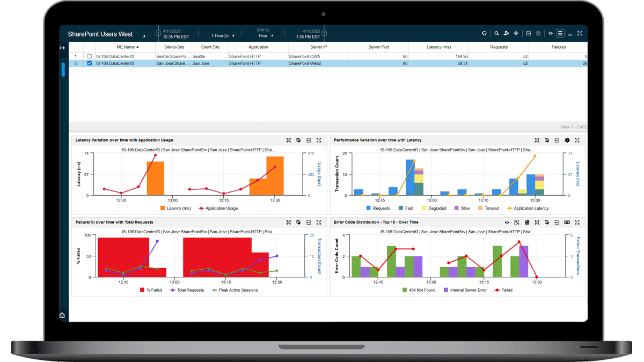Click the Latency (ms) column header
The image size is (644, 362).
click(x=438, y=47)
